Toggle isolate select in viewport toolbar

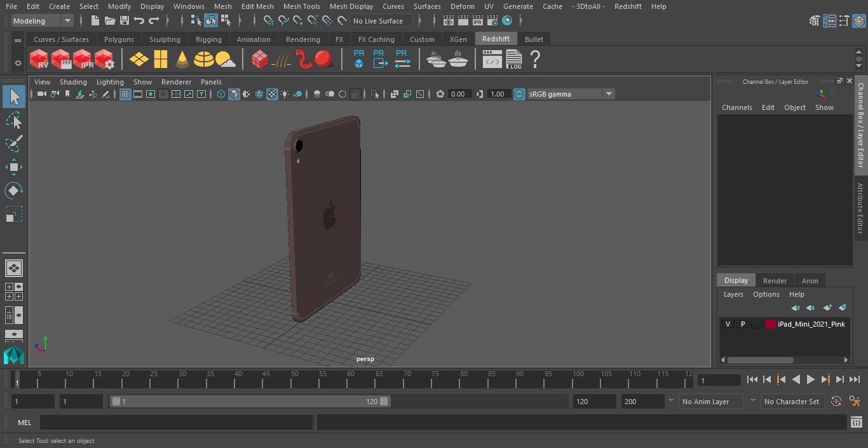tap(375, 94)
